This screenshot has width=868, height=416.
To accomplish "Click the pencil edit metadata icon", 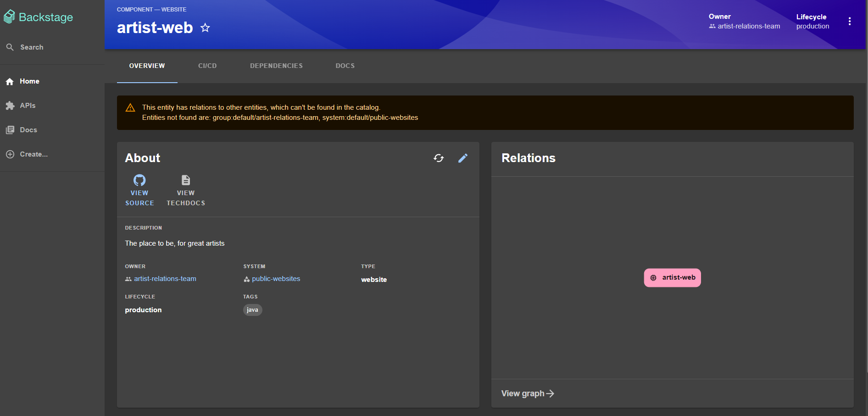I will [x=463, y=158].
